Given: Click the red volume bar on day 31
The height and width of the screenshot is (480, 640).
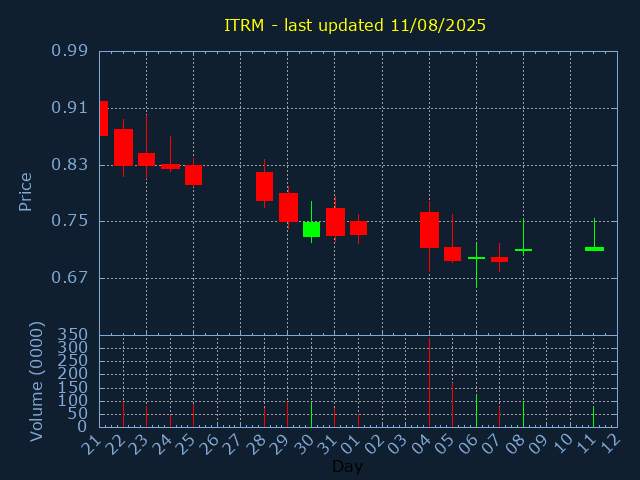Looking at the screenshot, I should coord(334,418).
